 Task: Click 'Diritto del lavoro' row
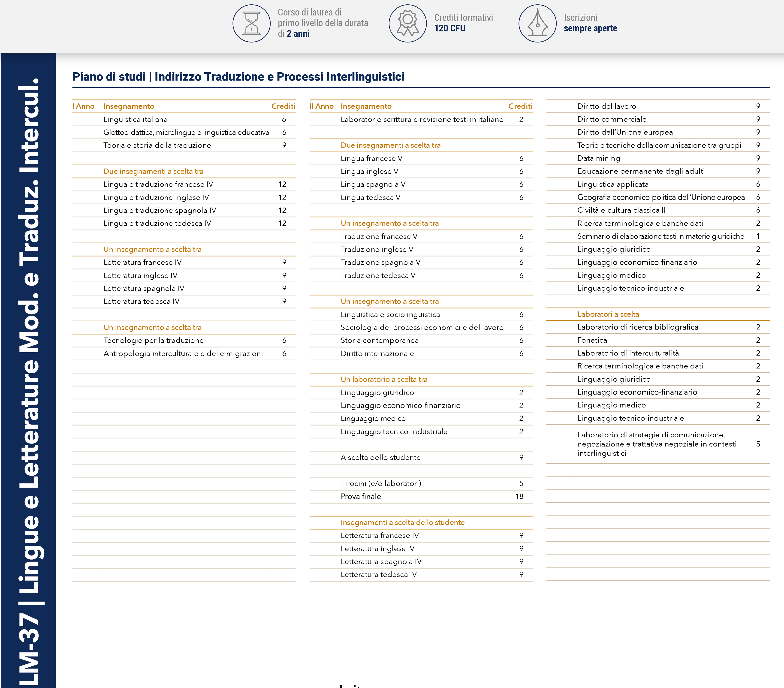[658, 107]
